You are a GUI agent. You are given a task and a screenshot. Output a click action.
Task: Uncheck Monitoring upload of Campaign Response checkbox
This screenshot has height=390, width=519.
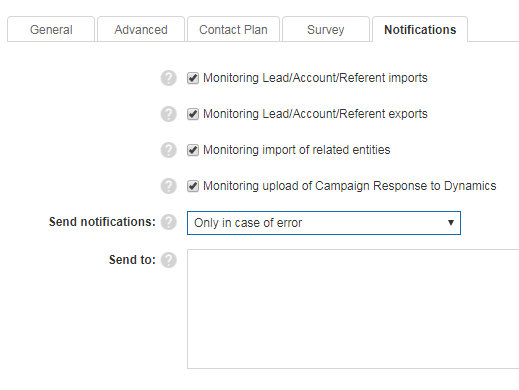coord(193,186)
